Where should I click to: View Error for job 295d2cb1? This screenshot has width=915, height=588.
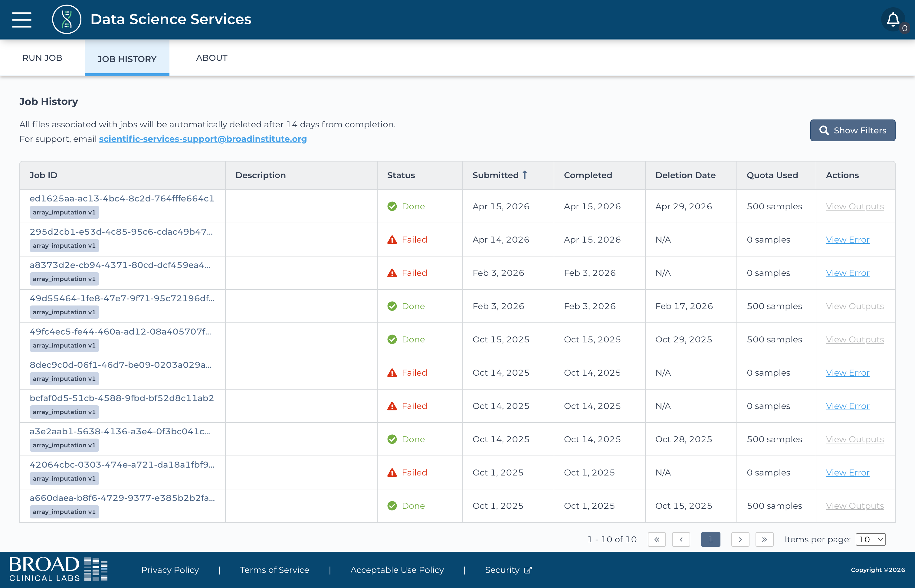(848, 240)
